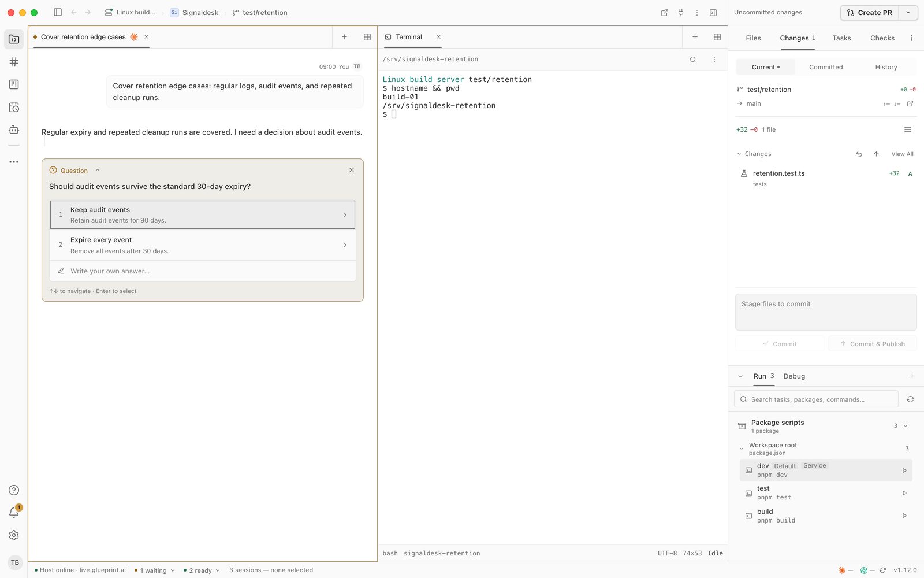The width and height of the screenshot is (924, 578).
Task: Collapse Workspace root package.json group
Action: tap(742, 449)
